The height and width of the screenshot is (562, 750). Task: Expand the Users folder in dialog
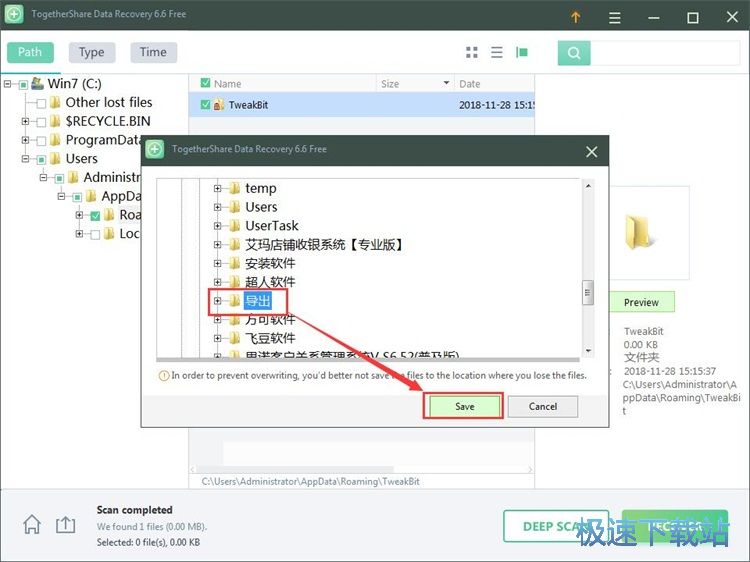(218, 207)
